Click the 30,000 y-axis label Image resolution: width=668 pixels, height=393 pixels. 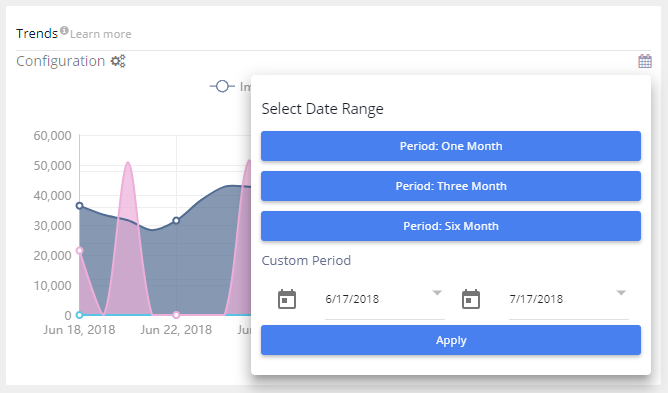(52, 225)
